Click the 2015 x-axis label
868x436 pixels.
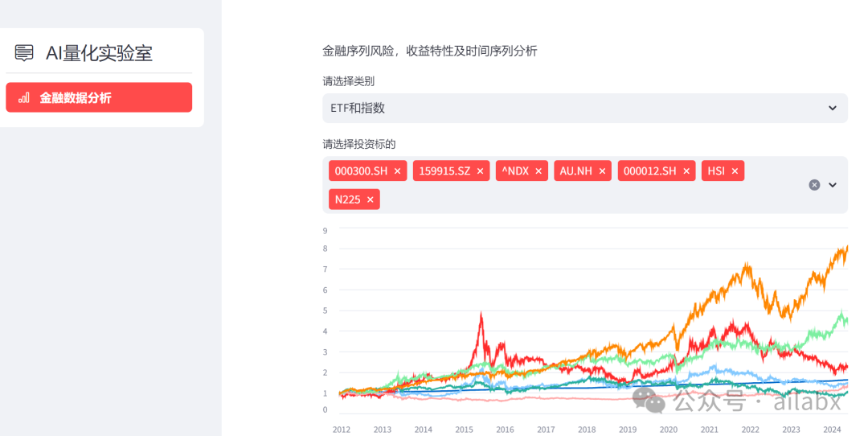pos(464,430)
